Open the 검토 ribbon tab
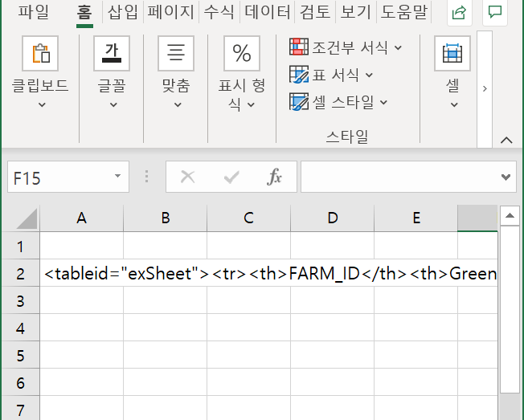The height and width of the screenshot is (420, 524). click(x=315, y=12)
